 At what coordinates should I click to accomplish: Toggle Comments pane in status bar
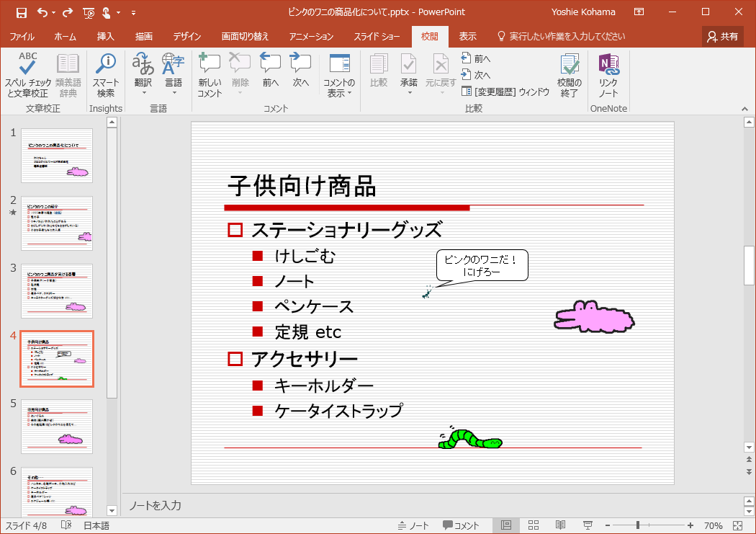(461, 525)
